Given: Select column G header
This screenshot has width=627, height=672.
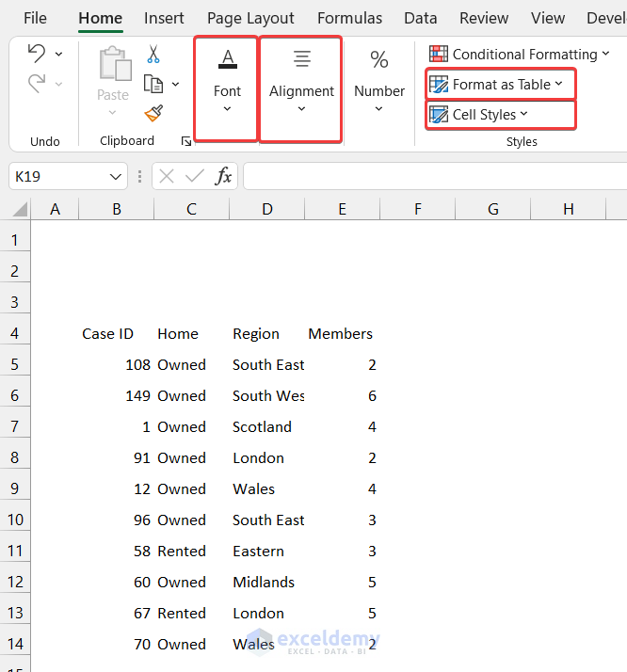Looking at the screenshot, I should 493,209.
